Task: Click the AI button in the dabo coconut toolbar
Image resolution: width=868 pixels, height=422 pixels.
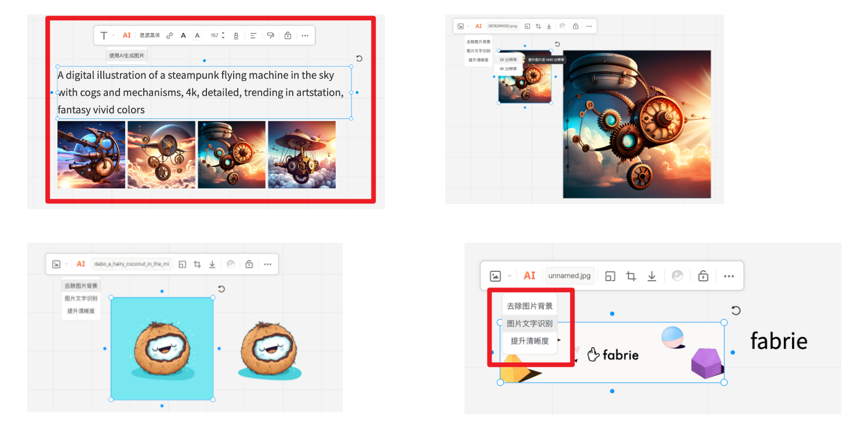Action: point(81,264)
